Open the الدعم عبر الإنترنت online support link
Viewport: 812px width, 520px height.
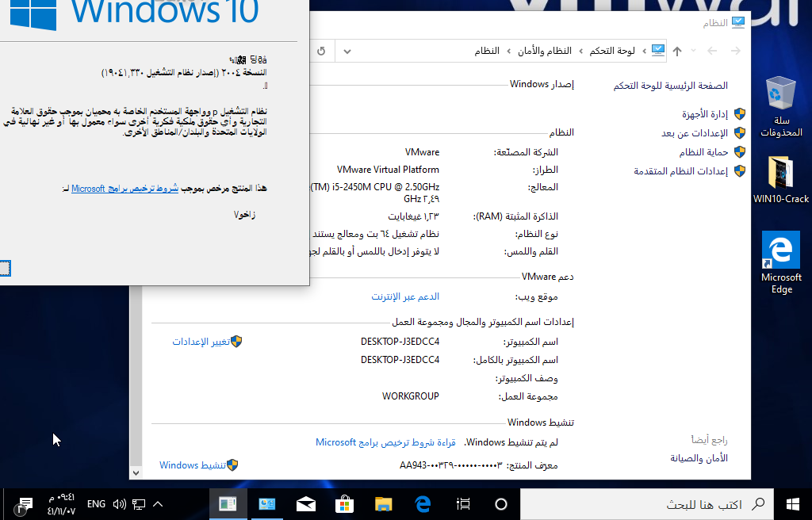[x=405, y=296]
